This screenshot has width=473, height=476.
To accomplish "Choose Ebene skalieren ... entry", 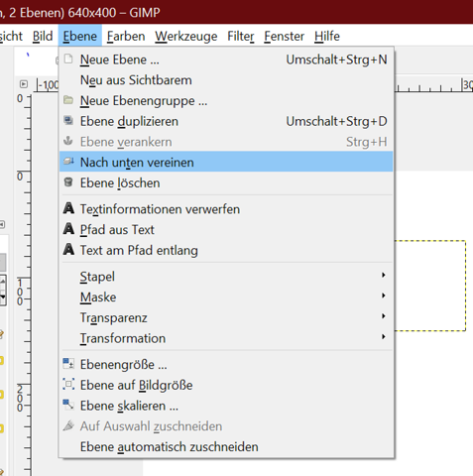I will pos(226,406).
